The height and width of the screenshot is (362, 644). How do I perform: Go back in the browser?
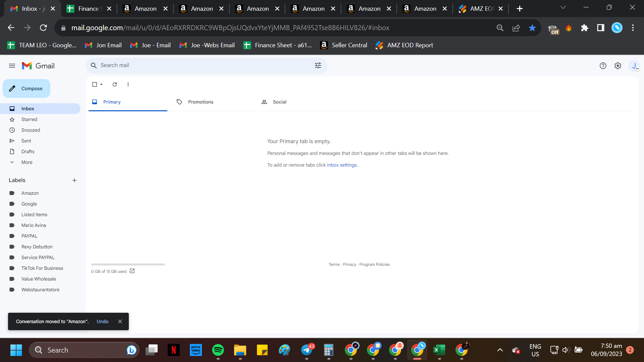[11, 28]
